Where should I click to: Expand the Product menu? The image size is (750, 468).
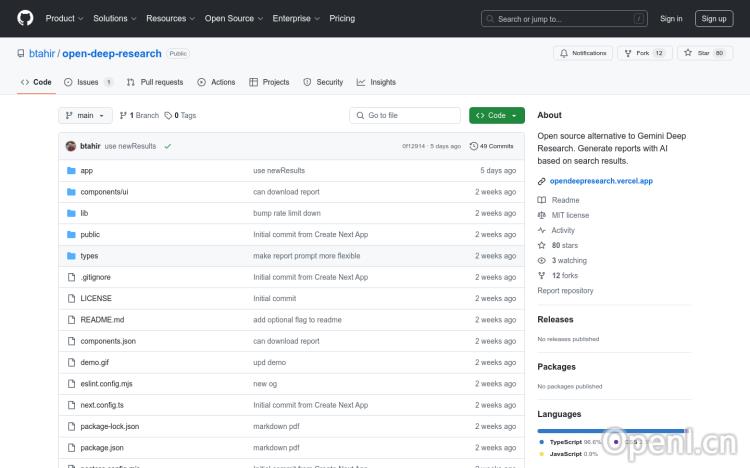64,18
